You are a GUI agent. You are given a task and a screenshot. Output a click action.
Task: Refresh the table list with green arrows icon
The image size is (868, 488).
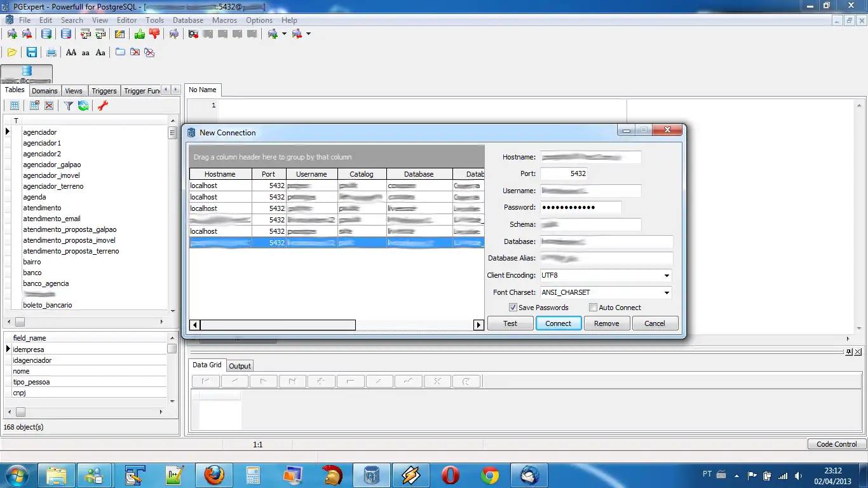[x=83, y=105]
